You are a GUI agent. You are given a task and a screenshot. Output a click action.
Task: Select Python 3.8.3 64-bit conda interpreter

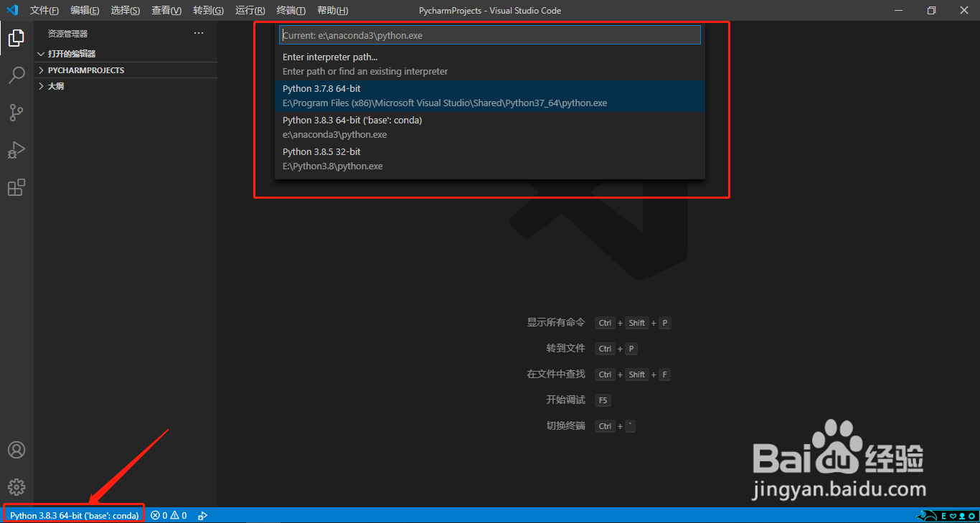coord(489,127)
